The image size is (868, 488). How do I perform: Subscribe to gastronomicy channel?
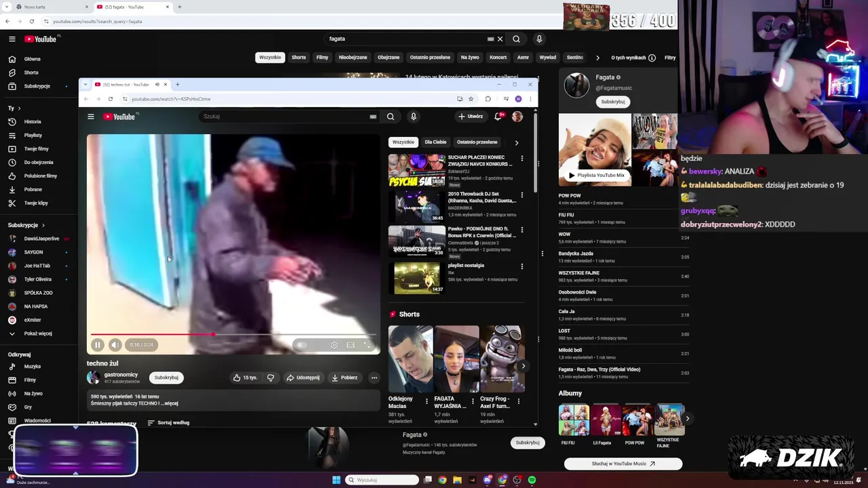pyautogui.click(x=166, y=378)
